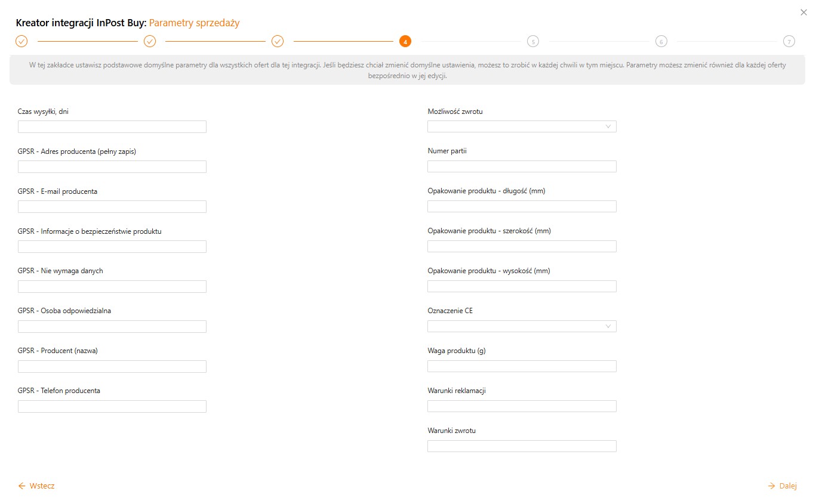Open the Możliwość zwrotu dropdown
This screenshot has width=813, height=504.
click(522, 126)
